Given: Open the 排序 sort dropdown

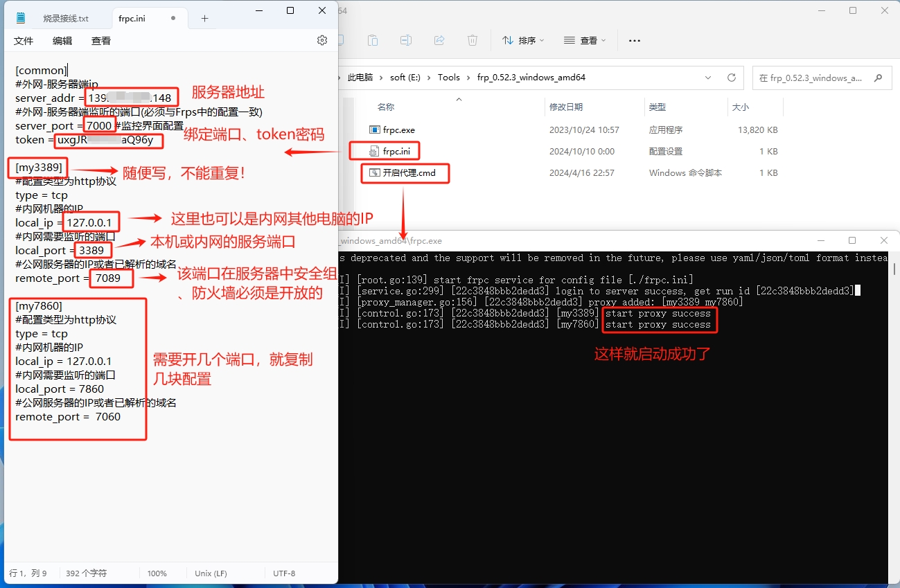Looking at the screenshot, I should click(x=524, y=41).
